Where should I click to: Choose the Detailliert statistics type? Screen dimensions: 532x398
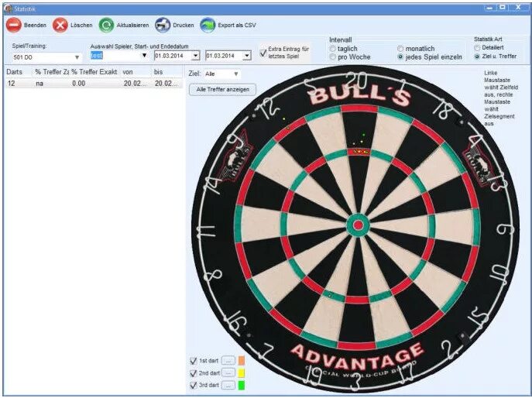click(x=477, y=48)
